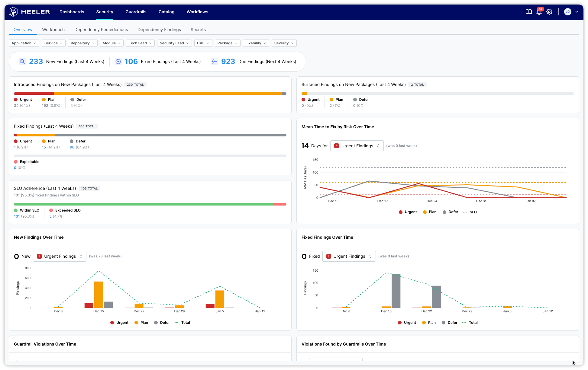
Task: Open the documentation book icon
Action: 528,12
